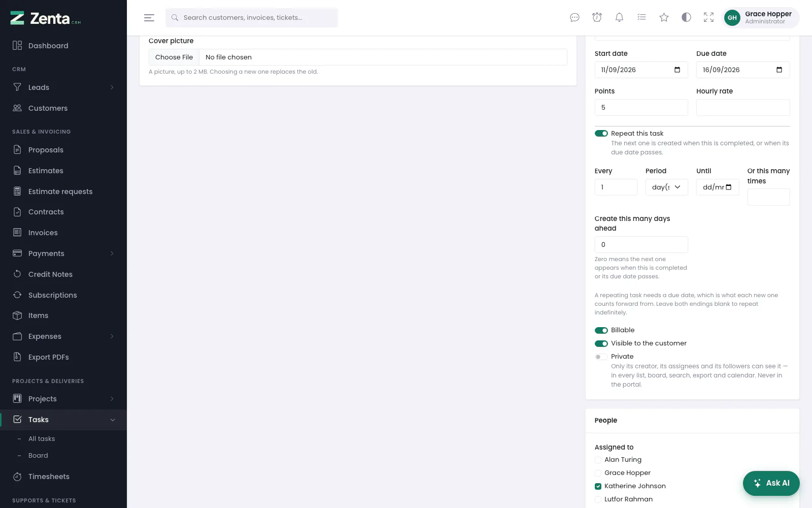This screenshot has height=508, width=812.
Task: Click the favorites star icon
Action: (664, 18)
